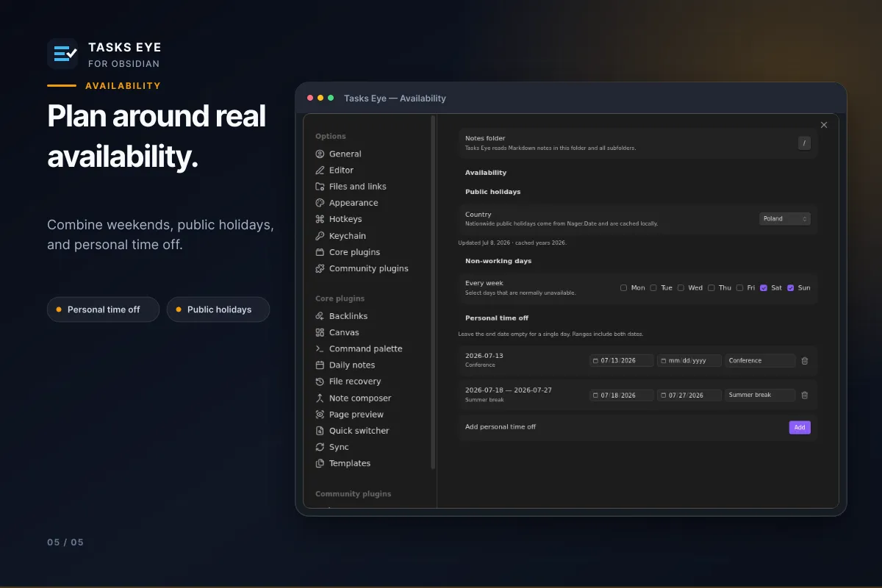
Task: Click the Summer break end date field
Action: coord(689,395)
